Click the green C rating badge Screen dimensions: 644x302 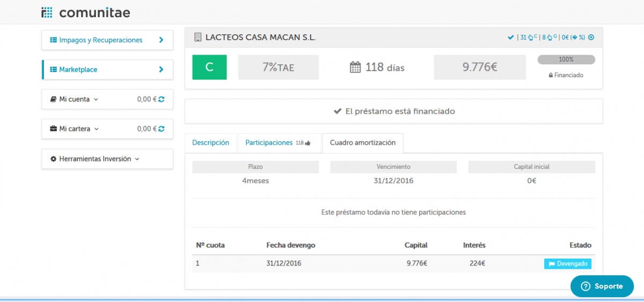pos(209,67)
